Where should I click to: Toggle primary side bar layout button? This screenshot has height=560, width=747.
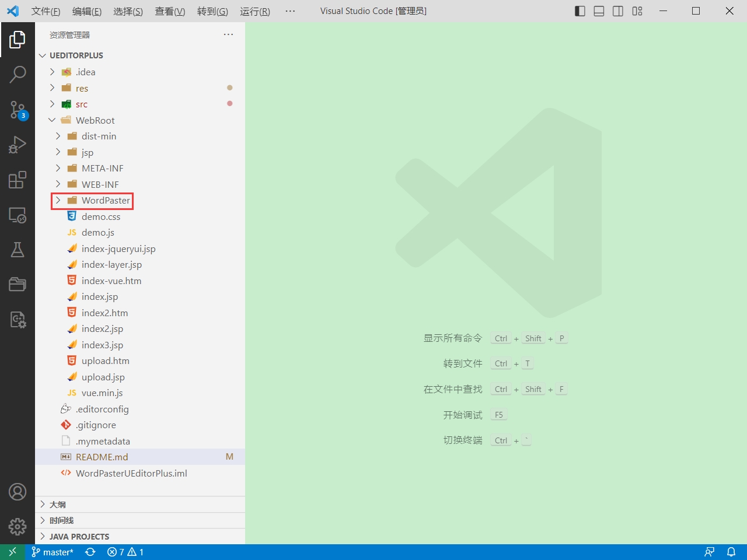580,11
